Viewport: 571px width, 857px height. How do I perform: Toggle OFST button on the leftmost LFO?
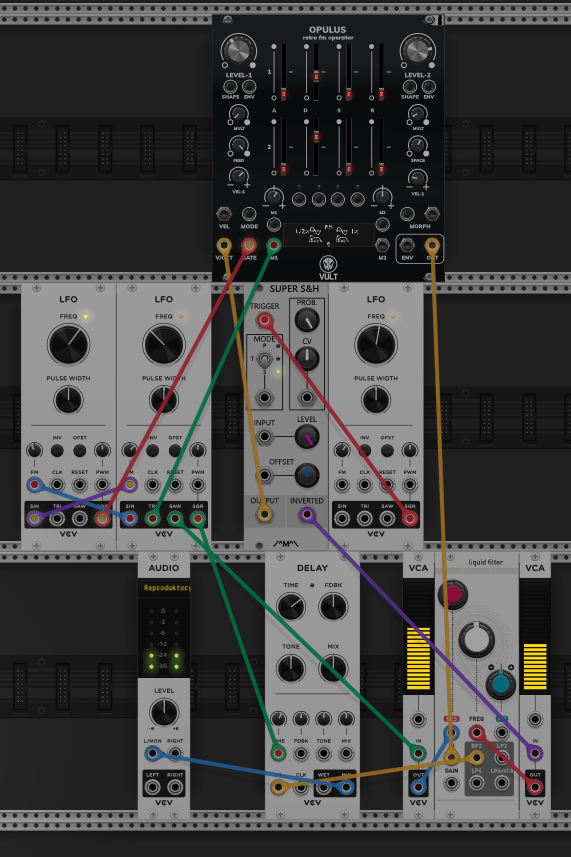[79, 450]
